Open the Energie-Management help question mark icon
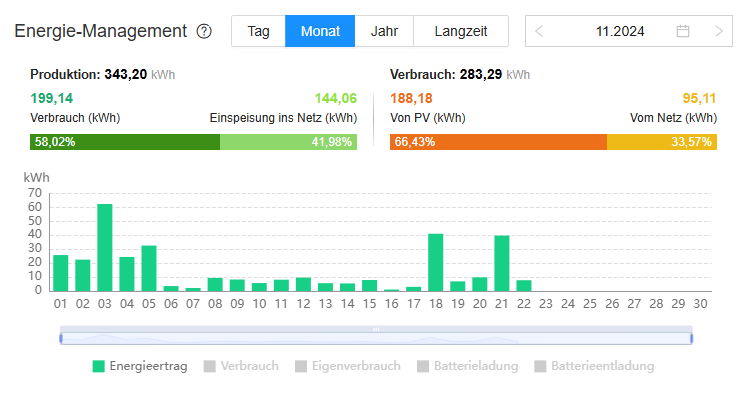Viewport: 755px width, 395px height. [x=204, y=31]
